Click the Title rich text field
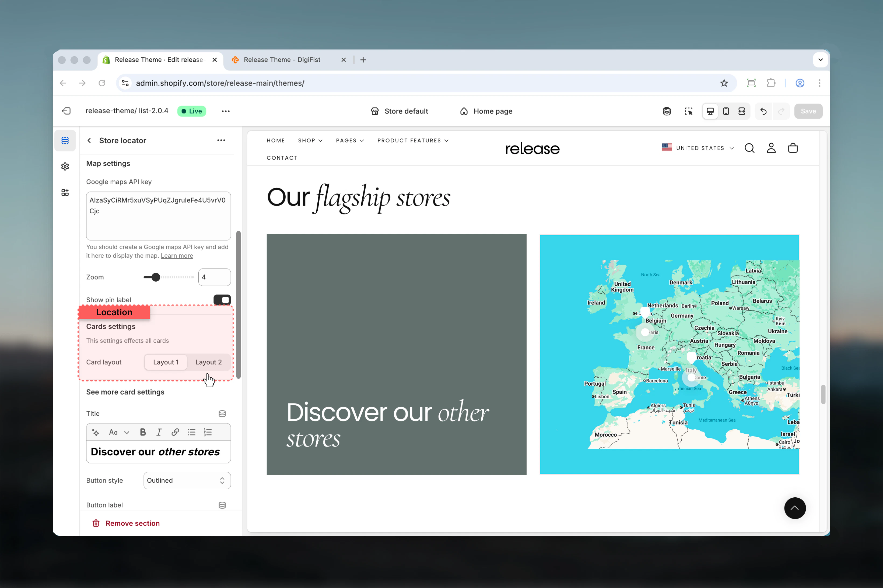This screenshot has height=588, width=883. click(x=158, y=452)
